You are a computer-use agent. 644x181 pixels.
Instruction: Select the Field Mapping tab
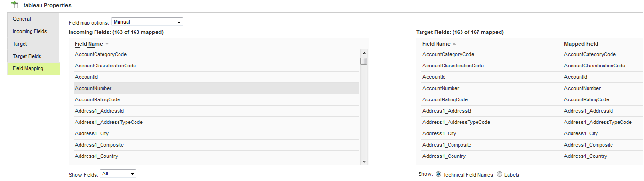[x=33, y=68]
